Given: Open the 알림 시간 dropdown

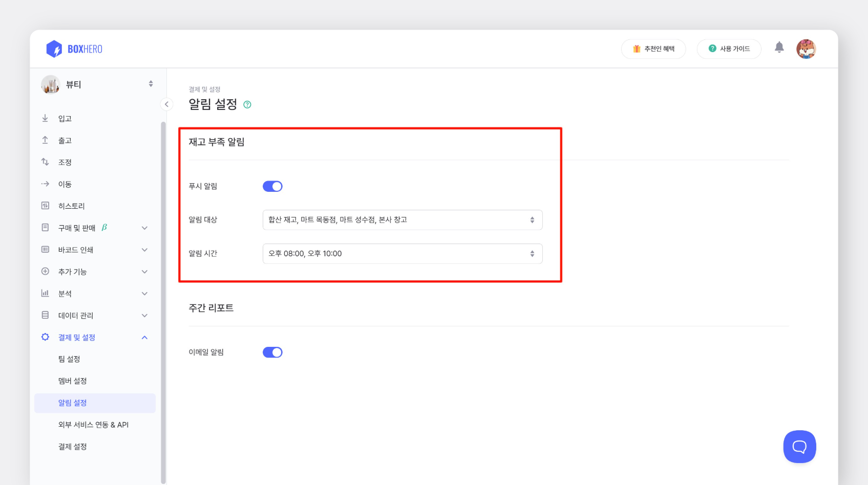Looking at the screenshot, I should 402,253.
